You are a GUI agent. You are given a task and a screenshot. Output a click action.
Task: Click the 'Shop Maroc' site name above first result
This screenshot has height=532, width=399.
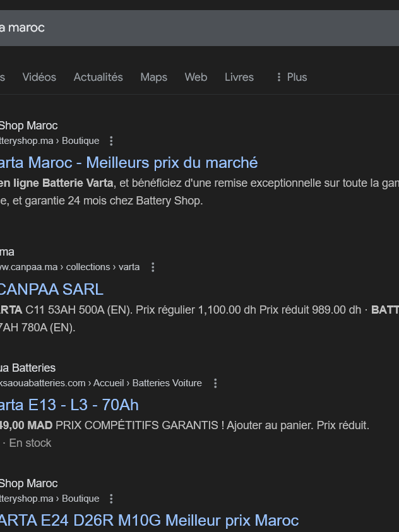click(x=28, y=126)
